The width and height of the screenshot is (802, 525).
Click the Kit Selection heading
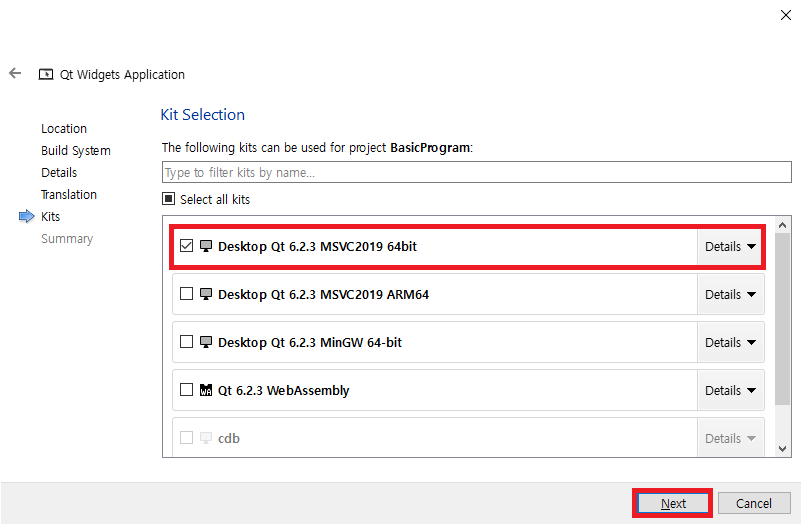point(203,115)
